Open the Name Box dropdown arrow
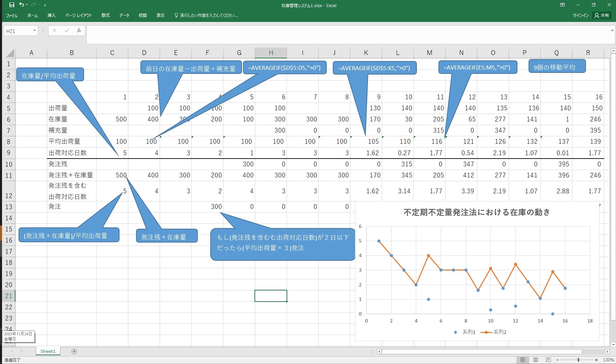This screenshot has height=364, width=616. [x=34, y=31]
